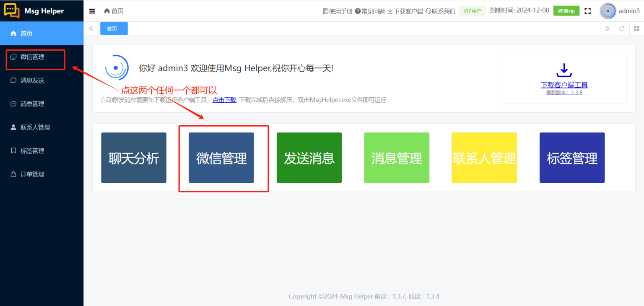Collapse tabs using the left chevron
The image size is (644, 306).
point(91,29)
